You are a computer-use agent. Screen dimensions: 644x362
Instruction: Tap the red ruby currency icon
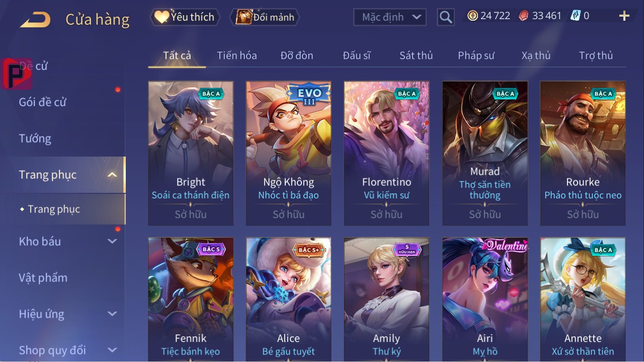(524, 16)
